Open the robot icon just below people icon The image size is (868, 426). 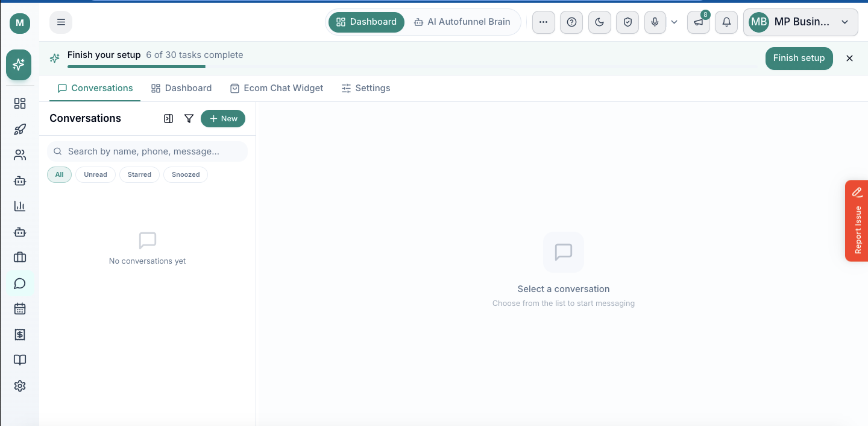coord(20,180)
